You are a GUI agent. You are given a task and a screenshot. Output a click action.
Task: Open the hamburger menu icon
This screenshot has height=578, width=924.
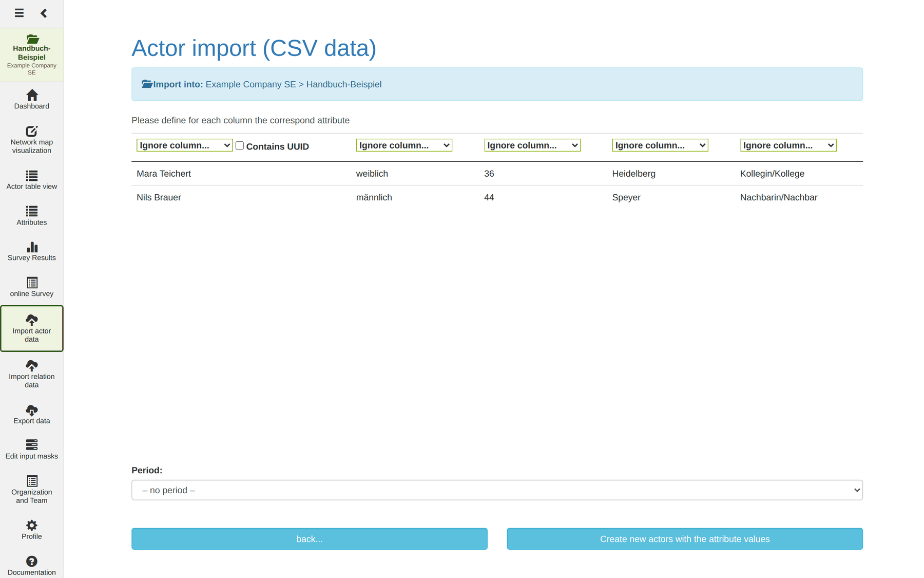point(19,13)
